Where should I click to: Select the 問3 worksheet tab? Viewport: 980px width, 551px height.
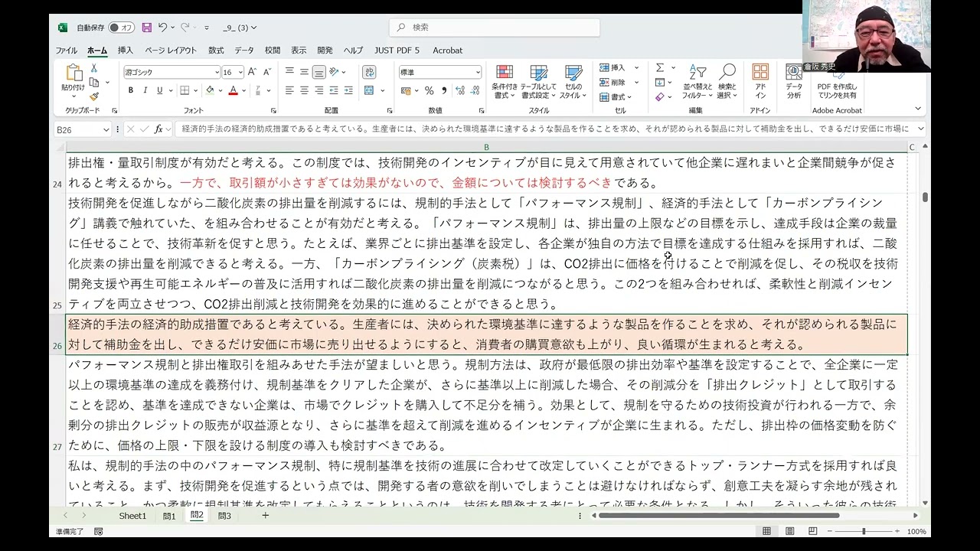click(x=224, y=516)
